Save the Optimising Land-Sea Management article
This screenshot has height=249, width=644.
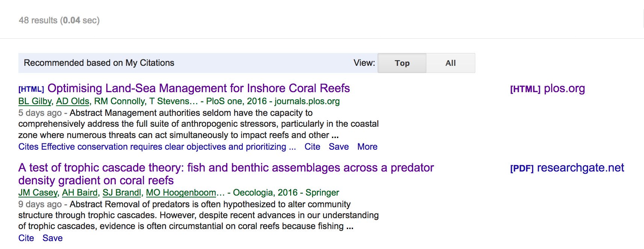pyautogui.click(x=339, y=147)
